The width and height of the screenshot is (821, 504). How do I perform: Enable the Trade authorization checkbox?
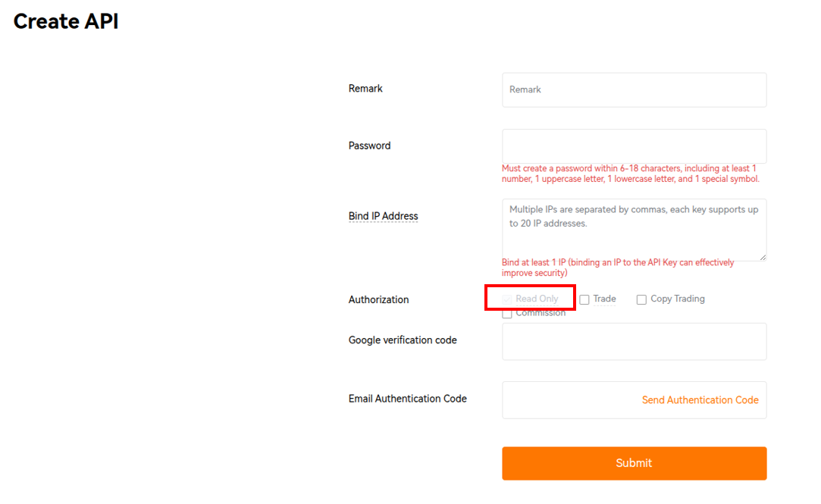tap(584, 299)
